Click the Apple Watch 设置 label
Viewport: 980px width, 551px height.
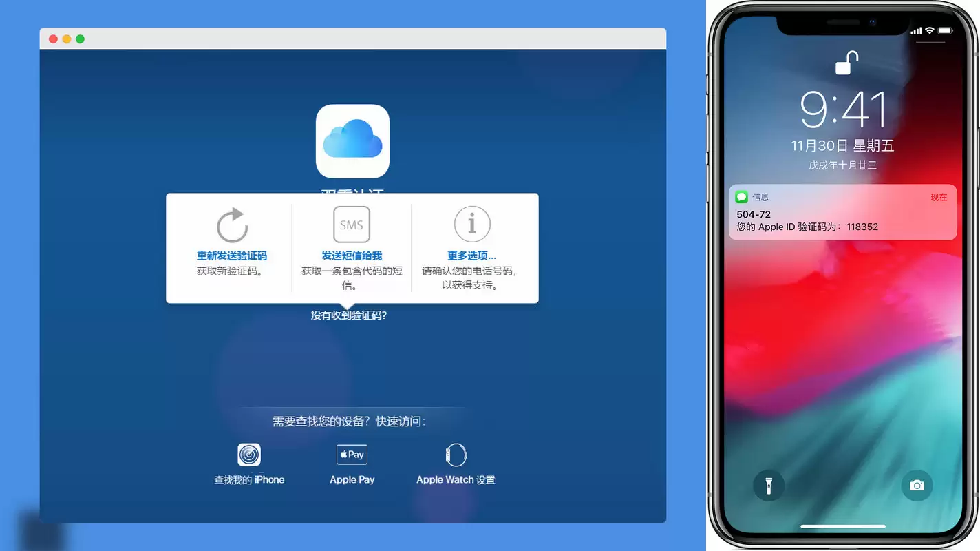pyautogui.click(x=456, y=479)
